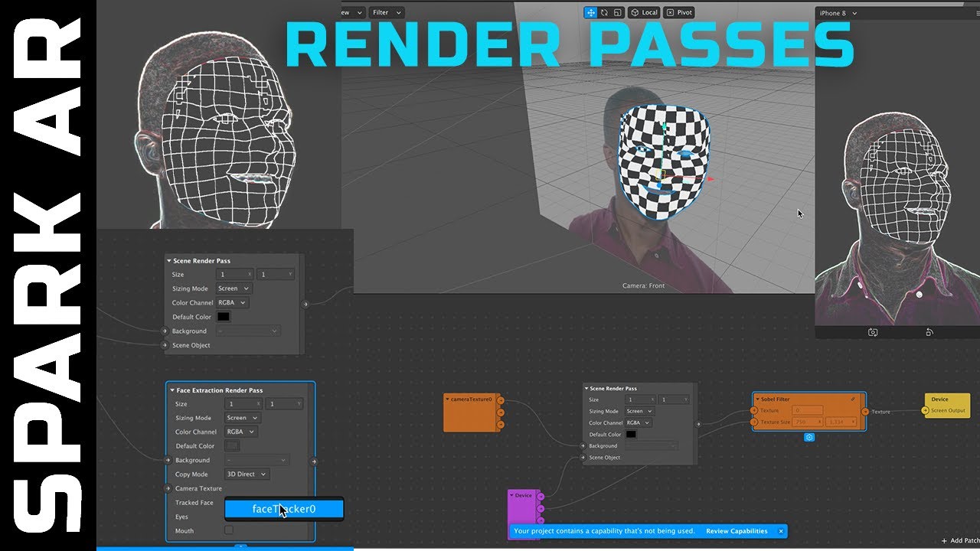Screen dimensions: 980x551
Task: Select the Move transform tool in viewport toolbar
Action: 590,12
